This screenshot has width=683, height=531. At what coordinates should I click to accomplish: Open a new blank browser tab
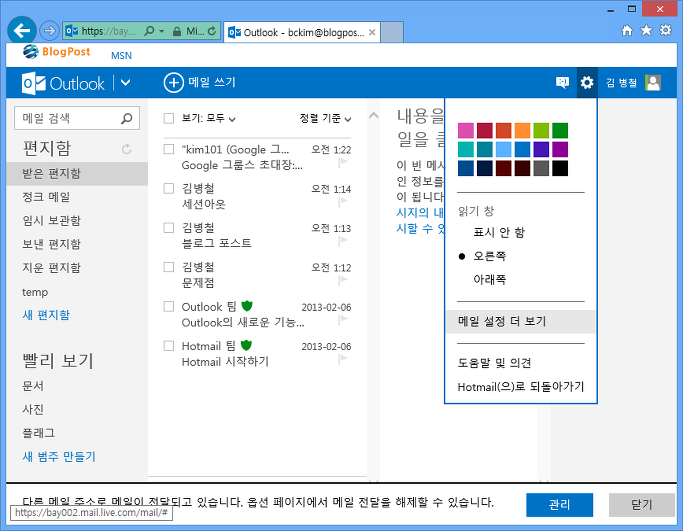point(392,32)
